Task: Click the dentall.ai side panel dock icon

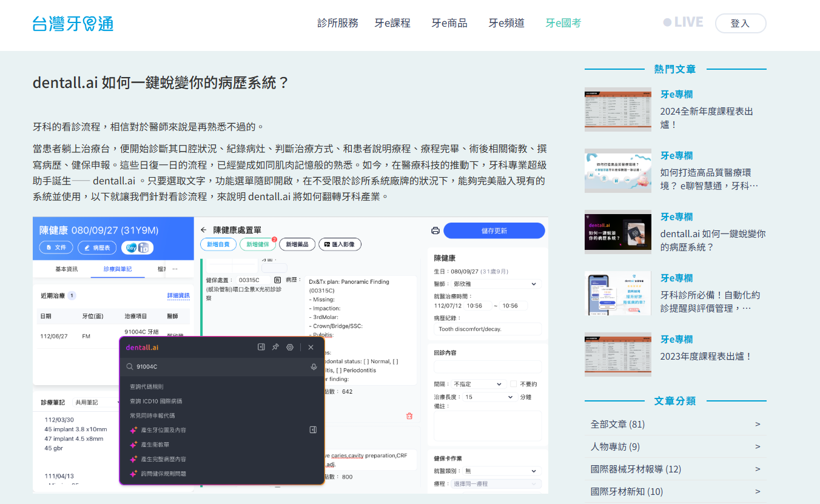Action: [261, 348]
